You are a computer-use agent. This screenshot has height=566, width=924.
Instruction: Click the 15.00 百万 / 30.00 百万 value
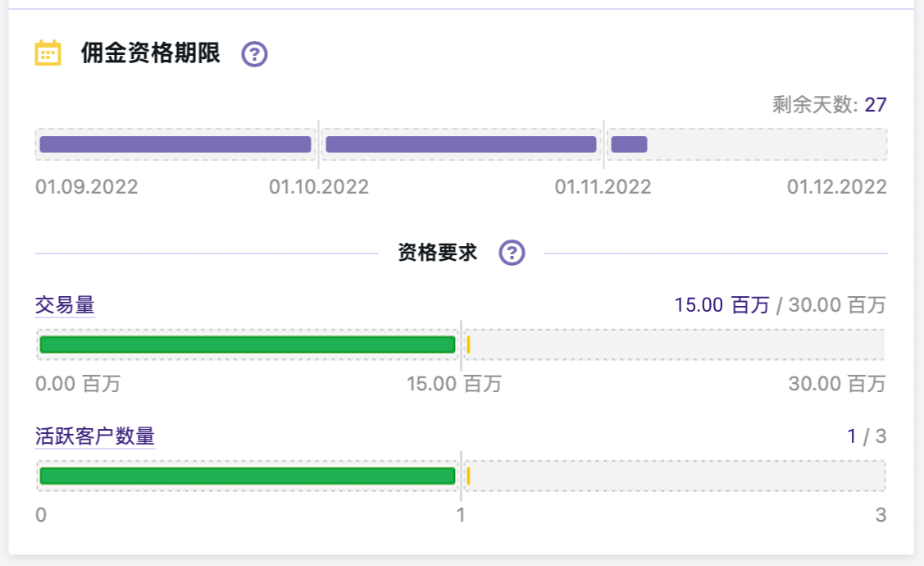click(780, 305)
